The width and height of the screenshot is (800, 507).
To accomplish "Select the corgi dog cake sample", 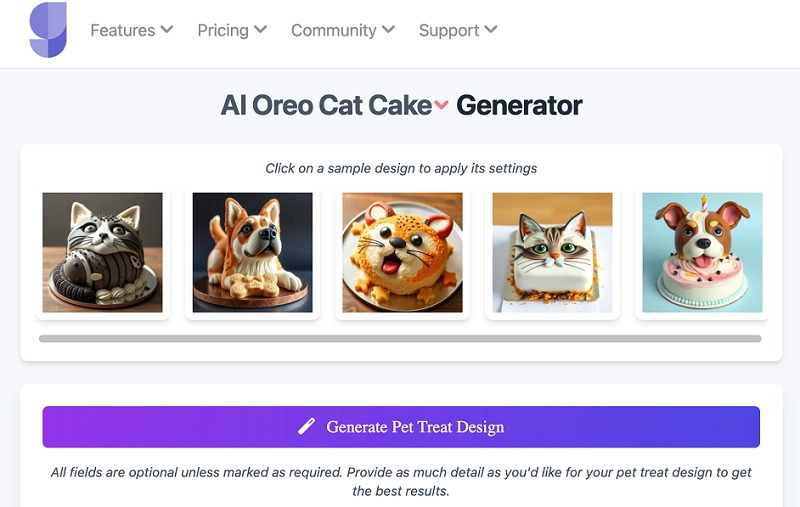I will [x=252, y=252].
